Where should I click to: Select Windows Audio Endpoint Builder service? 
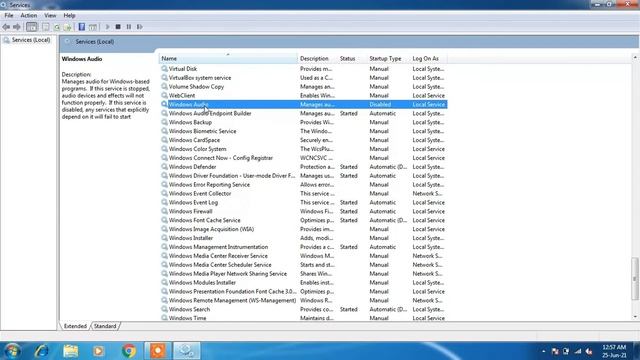(303, 113)
